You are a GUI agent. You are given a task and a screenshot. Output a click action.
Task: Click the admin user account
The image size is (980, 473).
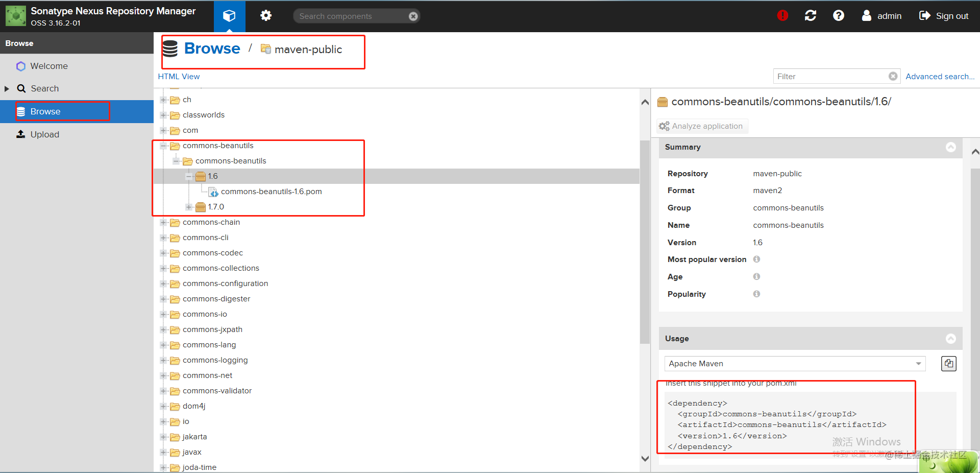point(881,16)
